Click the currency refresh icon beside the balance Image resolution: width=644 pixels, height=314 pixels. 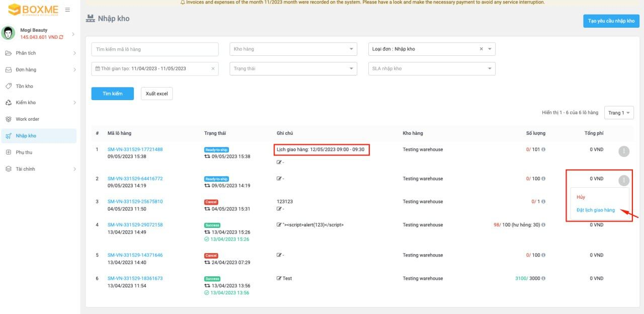click(61, 36)
